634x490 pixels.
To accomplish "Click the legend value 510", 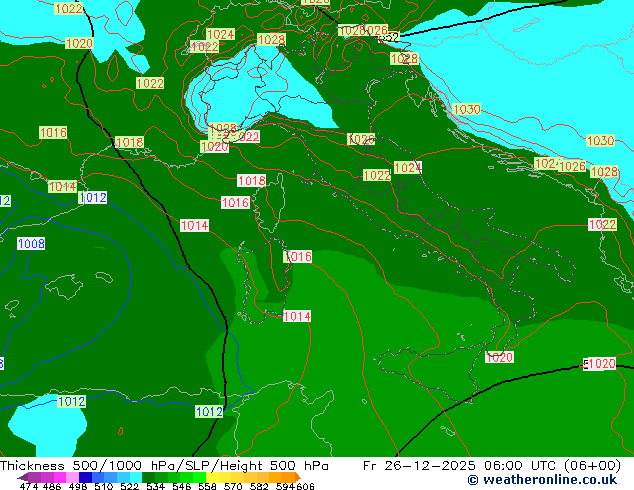I will point(102,486).
